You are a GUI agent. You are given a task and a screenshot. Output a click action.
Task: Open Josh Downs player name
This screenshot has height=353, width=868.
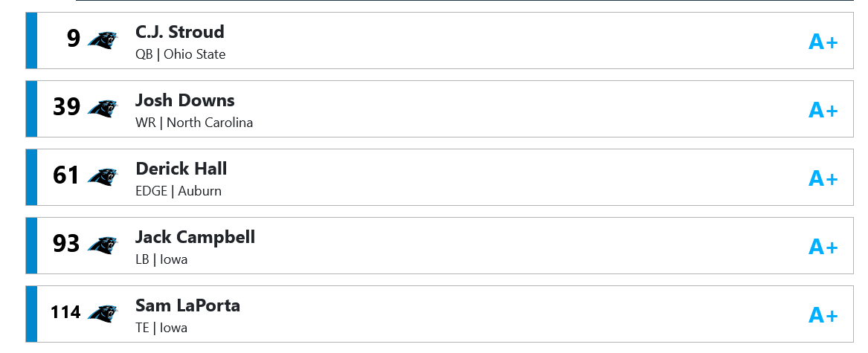click(185, 100)
